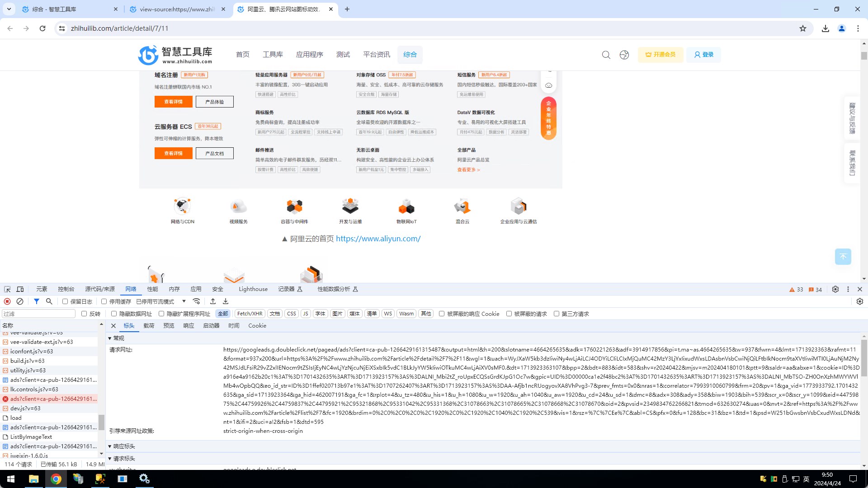The height and width of the screenshot is (488, 868).
Task: Tick the 第三方请求 checkbox
Action: click(557, 314)
